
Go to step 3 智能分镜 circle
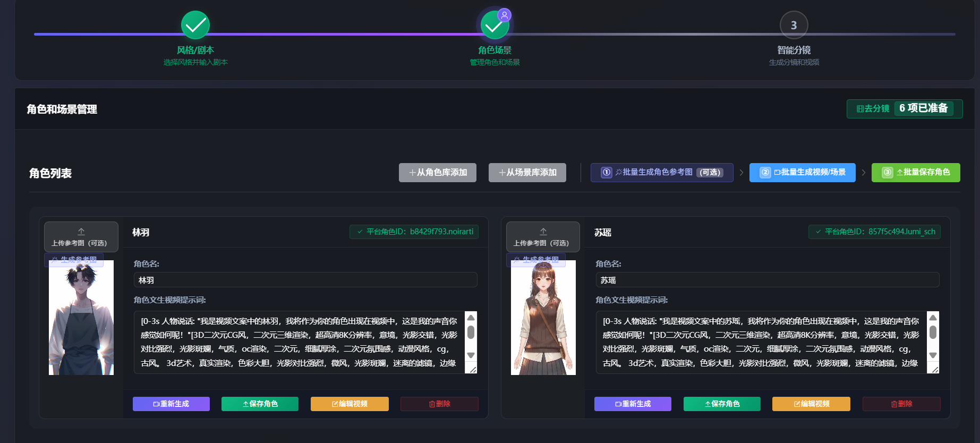794,25
